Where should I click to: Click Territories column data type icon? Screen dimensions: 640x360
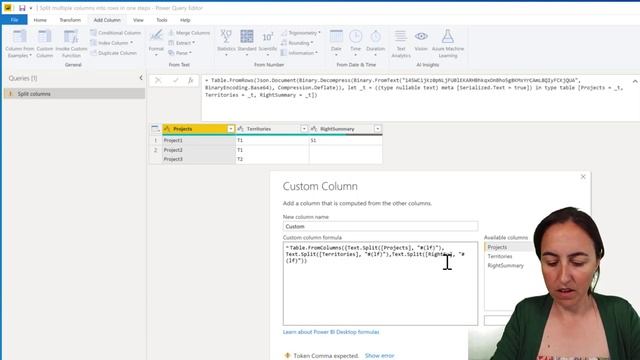(240, 129)
